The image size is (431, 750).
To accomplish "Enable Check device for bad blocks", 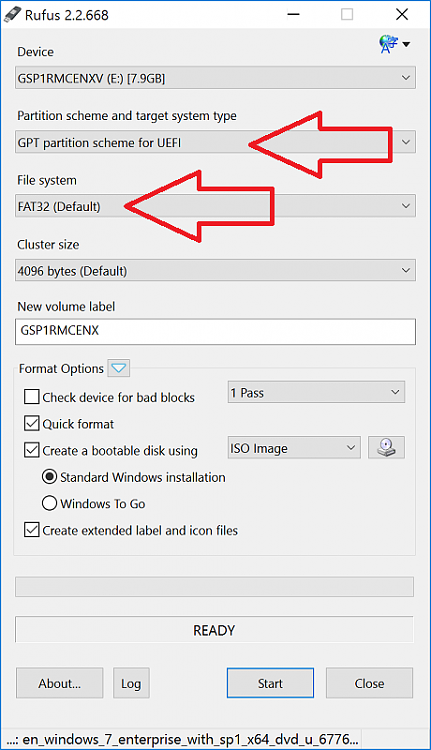I will [x=32, y=397].
